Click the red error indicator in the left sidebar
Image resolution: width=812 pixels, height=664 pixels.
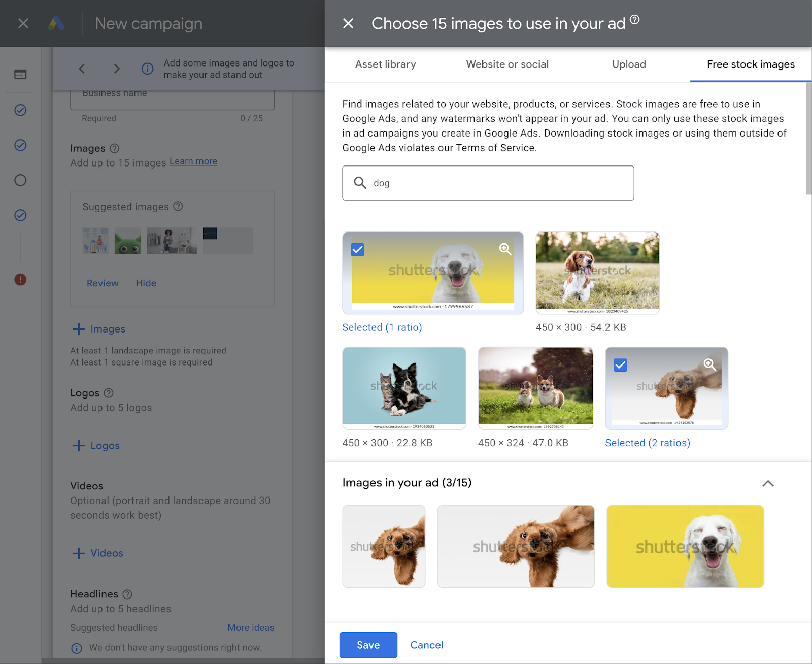tap(20, 280)
